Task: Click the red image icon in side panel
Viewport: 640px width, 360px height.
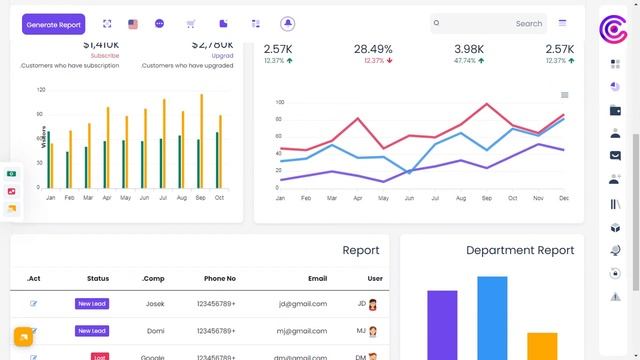Action: [x=11, y=191]
